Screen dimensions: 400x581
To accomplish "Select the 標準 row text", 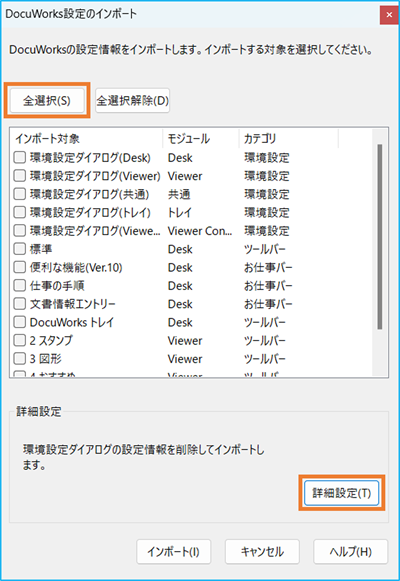I will point(41,249).
